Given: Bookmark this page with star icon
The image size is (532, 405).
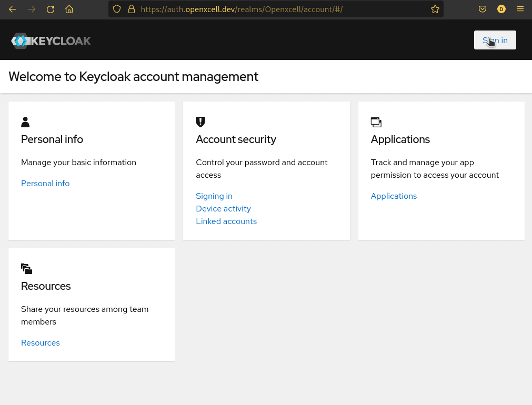Looking at the screenshot, I should point(435,9).
